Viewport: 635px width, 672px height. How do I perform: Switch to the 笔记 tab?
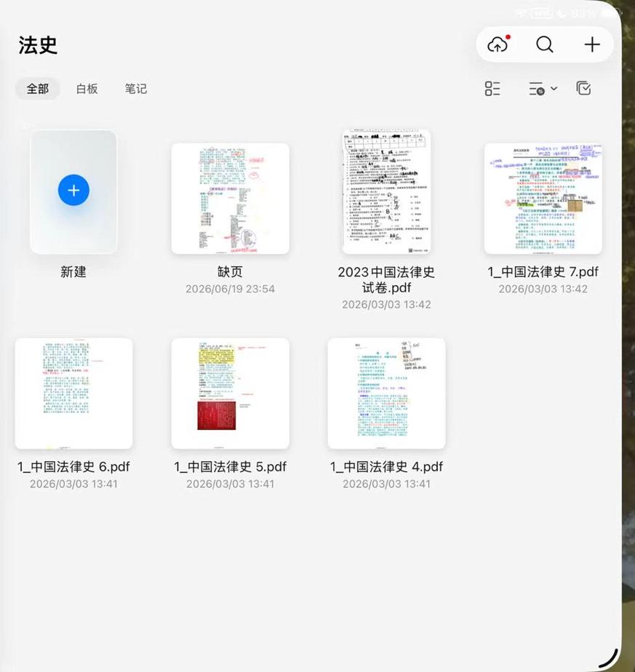[x=136, y=89]
